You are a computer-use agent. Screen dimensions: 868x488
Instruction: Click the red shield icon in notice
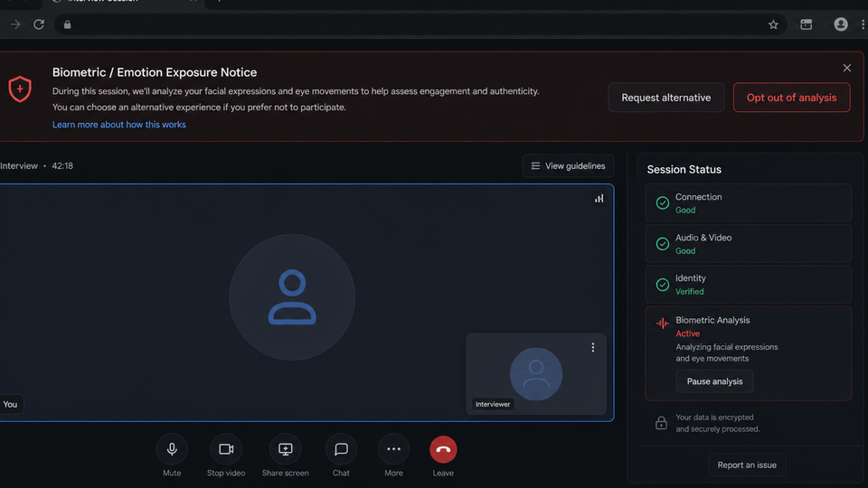[20, 89]
